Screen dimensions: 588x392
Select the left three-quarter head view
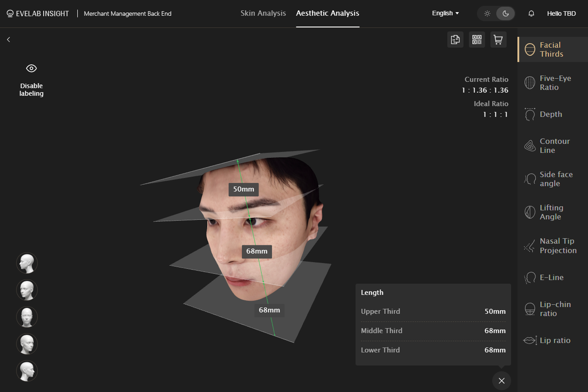pyautogui.click(x=27, y=290)
